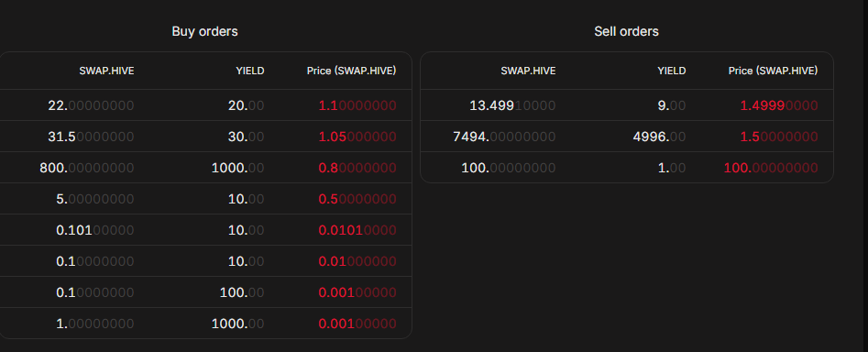The image size is (868, 352).
Task: Click YIELD 100.00 in Buy orders
Action: [x=242, y=292]
